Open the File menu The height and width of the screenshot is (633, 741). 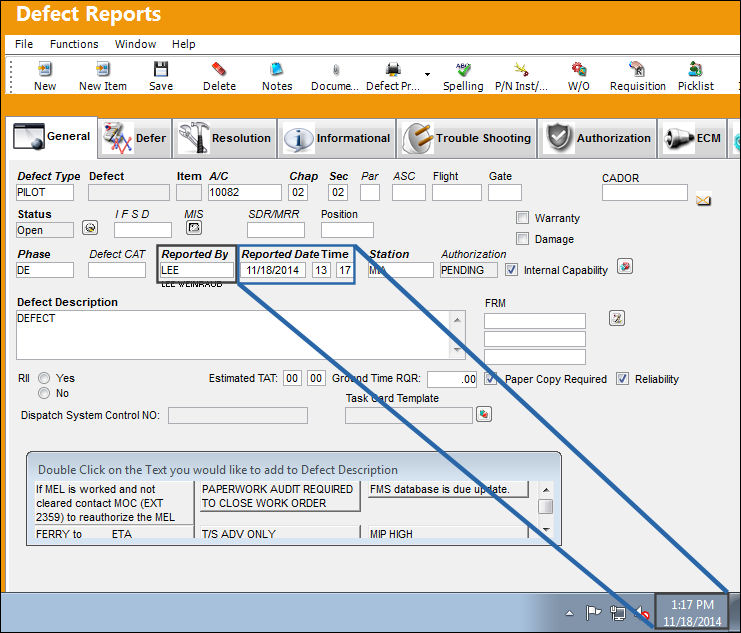coord(24,44)
